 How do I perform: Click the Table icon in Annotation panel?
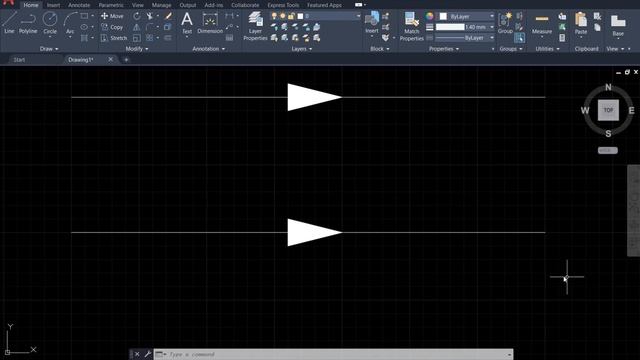click(230, 38)
